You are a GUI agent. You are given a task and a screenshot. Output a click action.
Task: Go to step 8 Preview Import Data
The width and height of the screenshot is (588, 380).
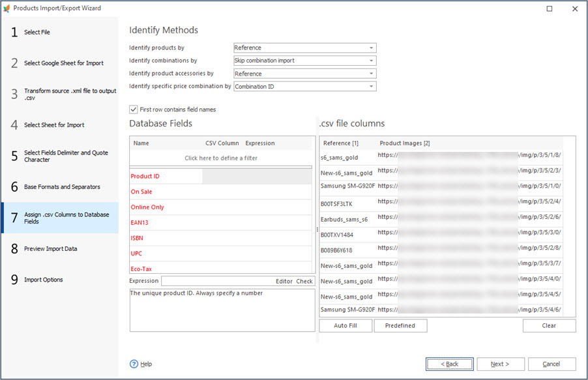pos(60,249)
